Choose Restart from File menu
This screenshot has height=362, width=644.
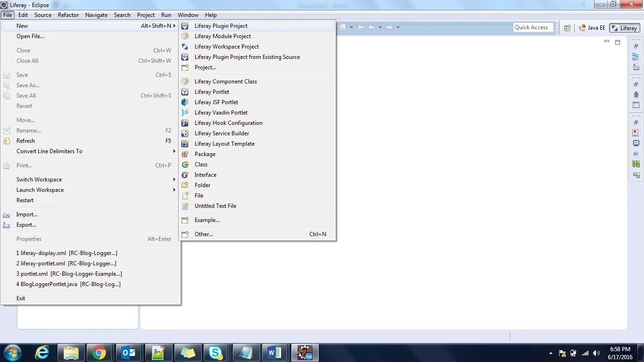click(91, 200)
